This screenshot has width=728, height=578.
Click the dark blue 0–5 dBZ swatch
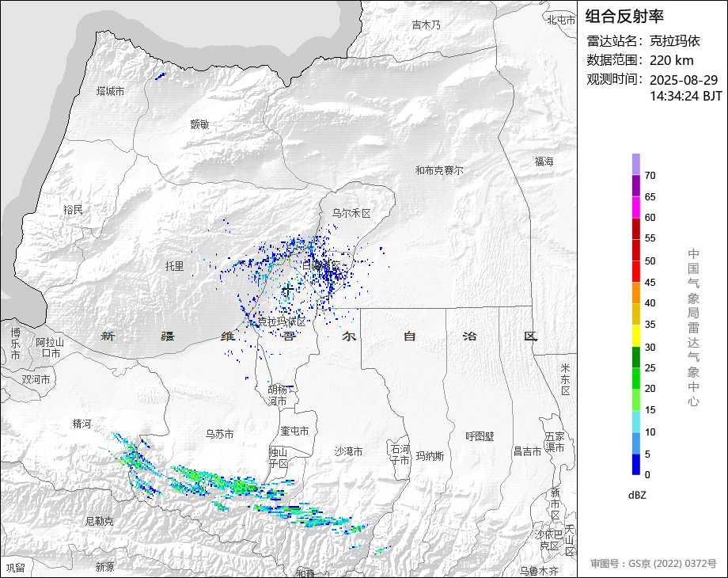point(636,464)
